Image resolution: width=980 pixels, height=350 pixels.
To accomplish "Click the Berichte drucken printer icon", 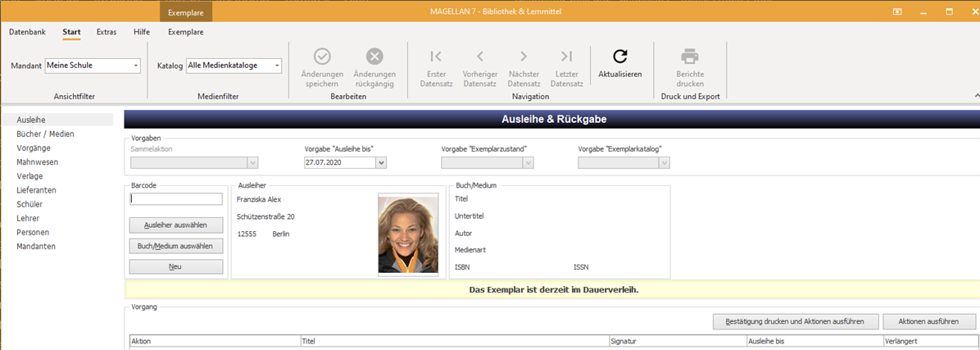I will click(690, 57).
